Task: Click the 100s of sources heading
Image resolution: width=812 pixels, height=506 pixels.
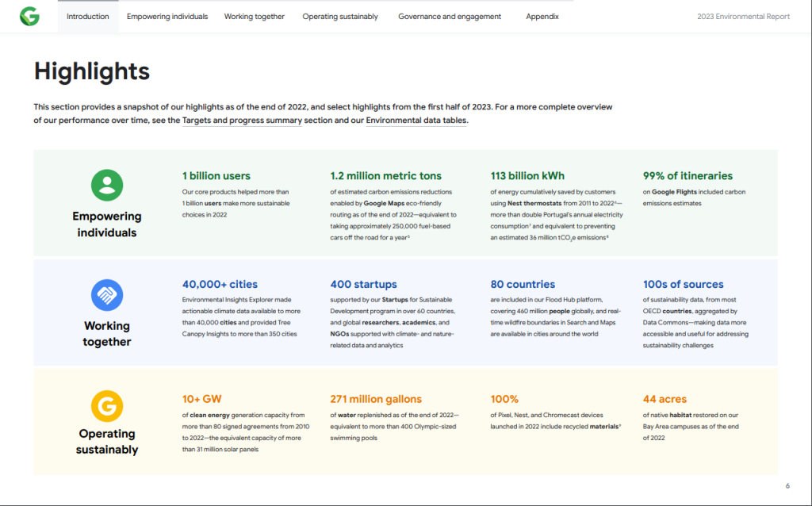Action: [683, 285]
